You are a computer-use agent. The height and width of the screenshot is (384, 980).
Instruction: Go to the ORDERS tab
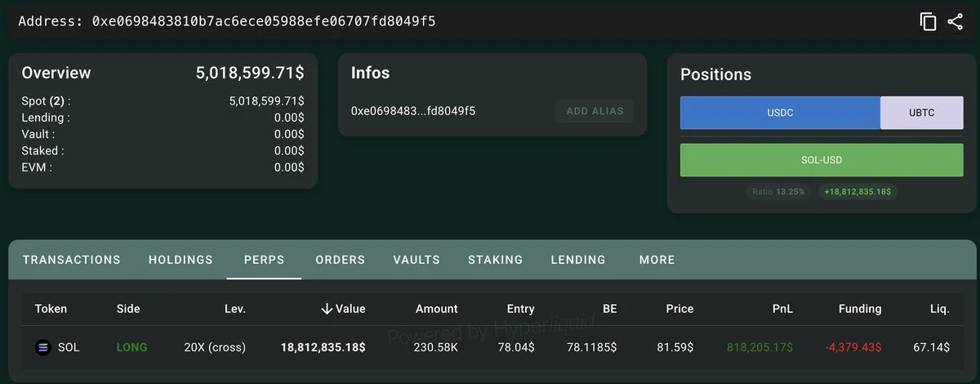click(x=341, y=260)
